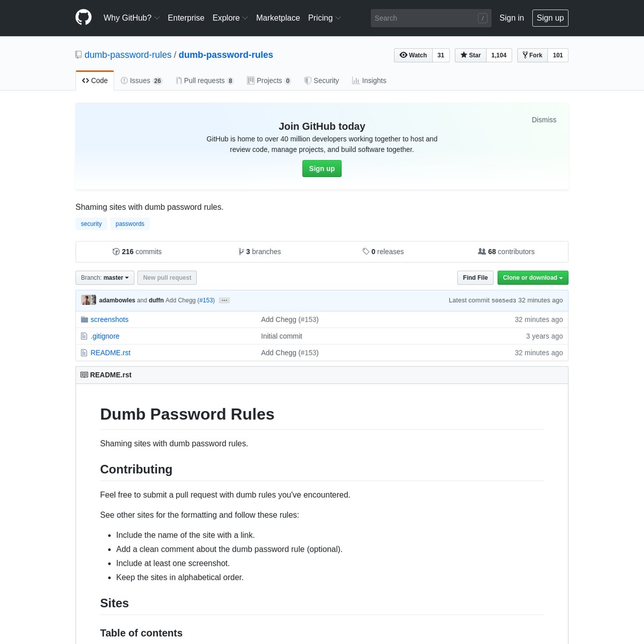
Task: Open the screenshots folder
Action: point(109,319)
